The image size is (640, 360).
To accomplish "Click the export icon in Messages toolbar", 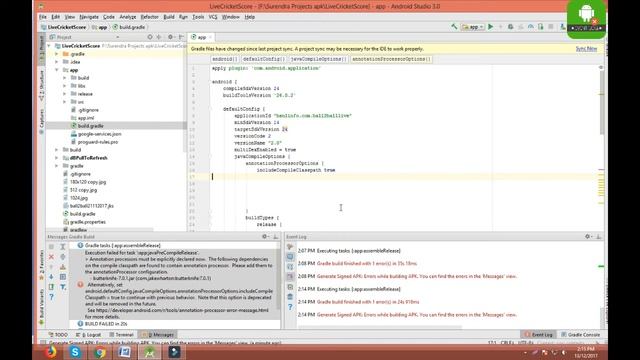I will tap(51, 287).
